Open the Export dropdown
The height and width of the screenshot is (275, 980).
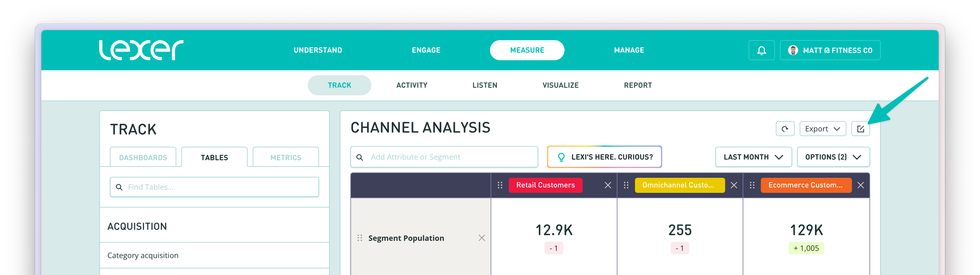(823, 129)
